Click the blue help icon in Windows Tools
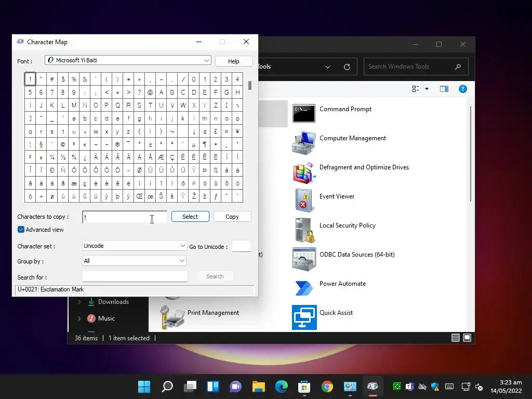532x399 pixels. click(462, 89)
